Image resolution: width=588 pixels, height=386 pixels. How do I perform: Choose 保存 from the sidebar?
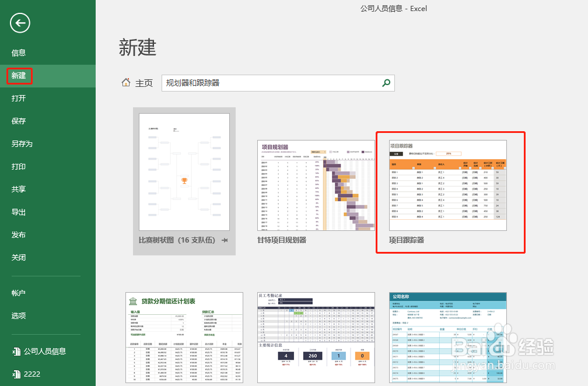pyautogui.click(x=19, y=121)
